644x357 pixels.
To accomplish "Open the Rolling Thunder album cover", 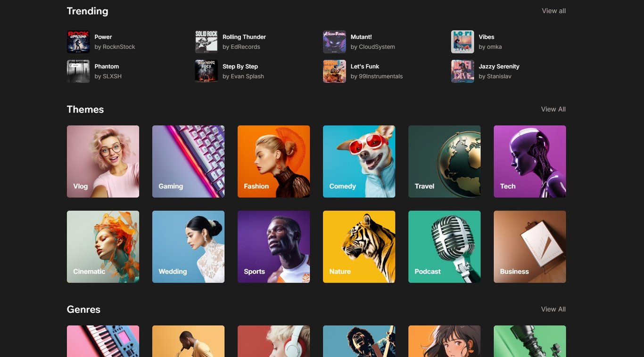I will pos(206,42).
